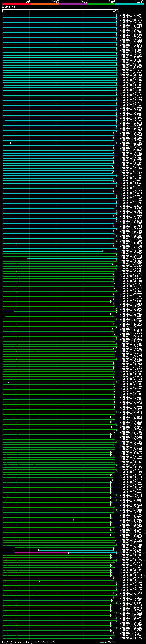Select UniRef100_Q8VX64 label

coord(131,75)
